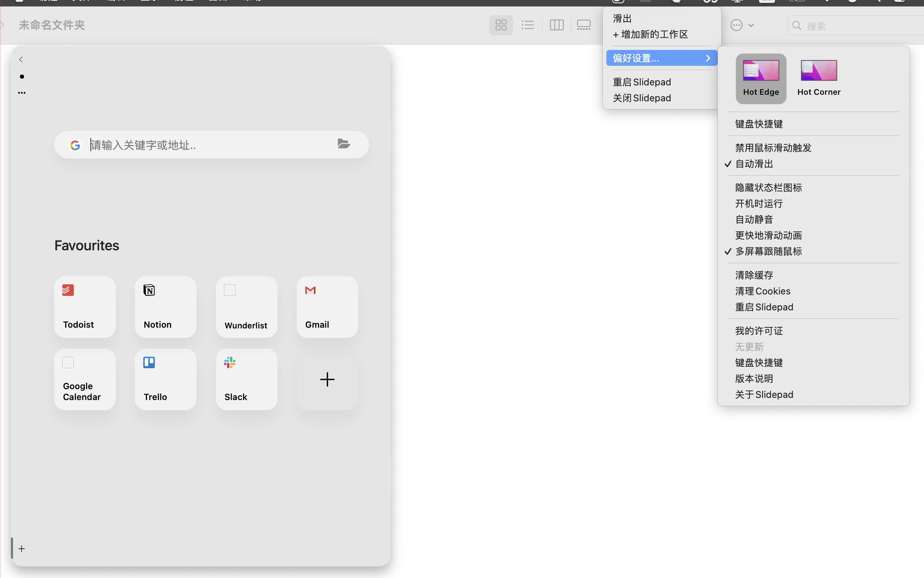924x578 pixels.
Task: Expand the 偏好设置... submenu arrow
Action: (708, 58)
